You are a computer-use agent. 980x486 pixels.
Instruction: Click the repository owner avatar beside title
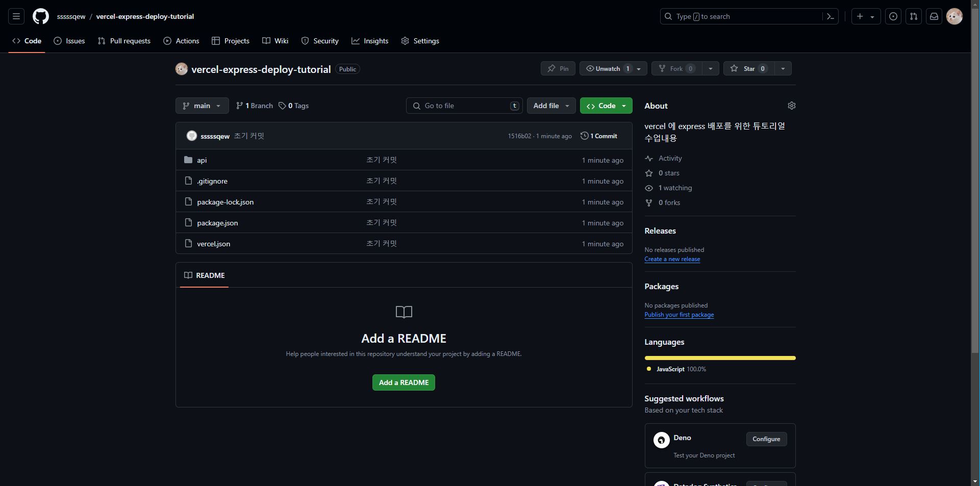pos(182,69)
